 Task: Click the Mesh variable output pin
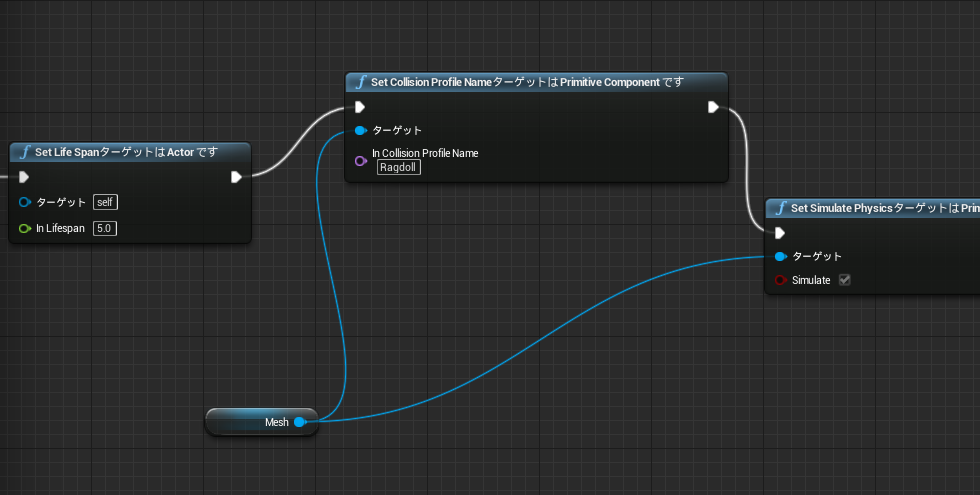tap(300, 422)
